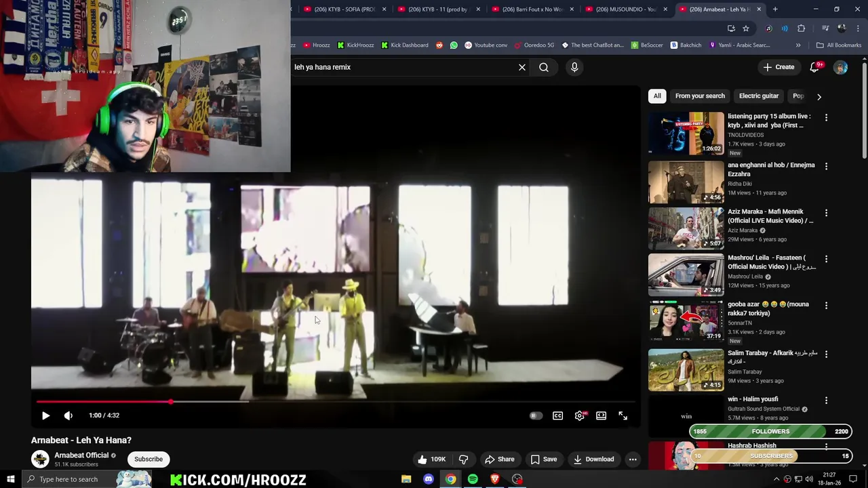Dislike the video
Screen dimensions: 868x488
(464, 459)
